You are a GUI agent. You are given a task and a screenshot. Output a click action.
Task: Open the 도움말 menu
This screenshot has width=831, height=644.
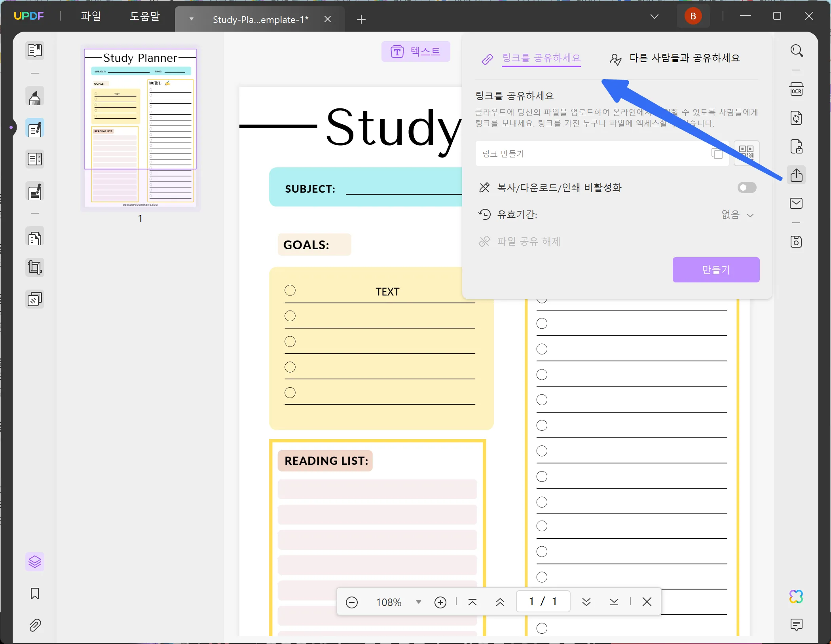click(145, 16)
